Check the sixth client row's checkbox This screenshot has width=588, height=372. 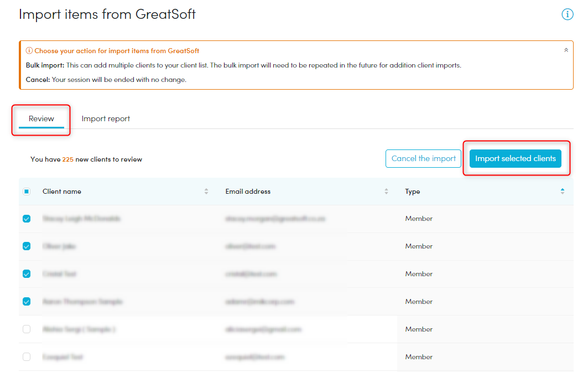[x=27, y=356]
